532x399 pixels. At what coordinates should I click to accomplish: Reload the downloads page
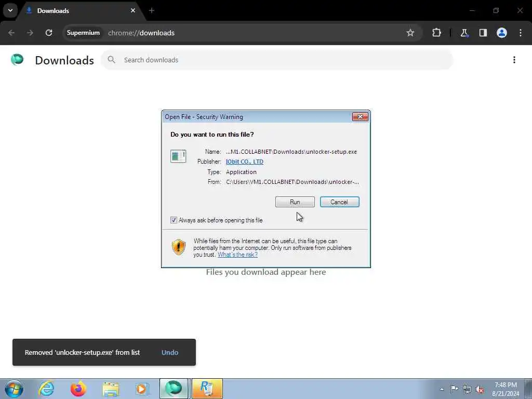click(49, 33)
